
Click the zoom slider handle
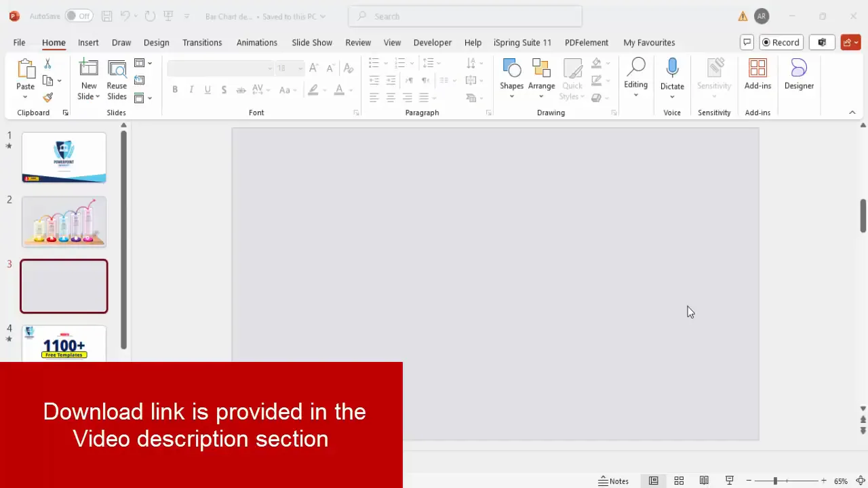coord(775,481)
